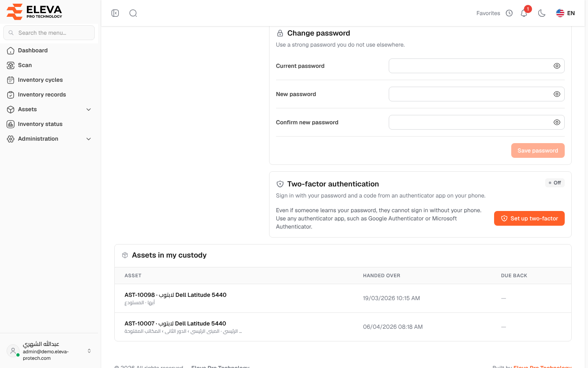Click the Save password button
Image resolution: width=588 pixels, height=368 pixels.
point(538,150)
